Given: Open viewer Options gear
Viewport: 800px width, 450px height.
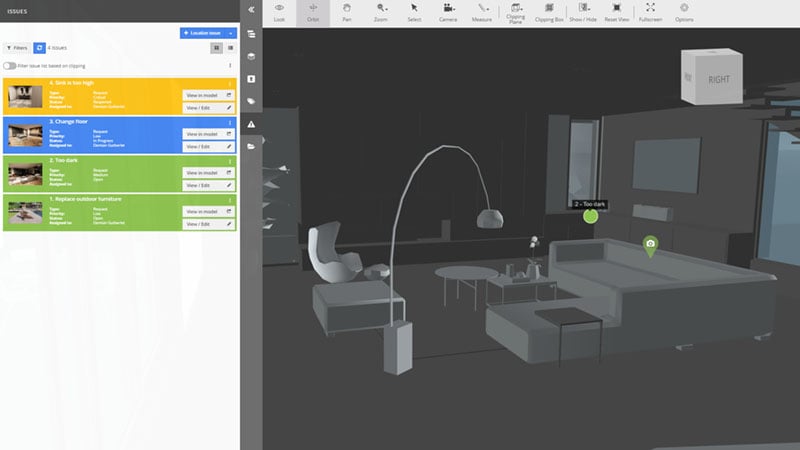Looking at the screenshot, I should pyautogui.click(x=684, y=13).
